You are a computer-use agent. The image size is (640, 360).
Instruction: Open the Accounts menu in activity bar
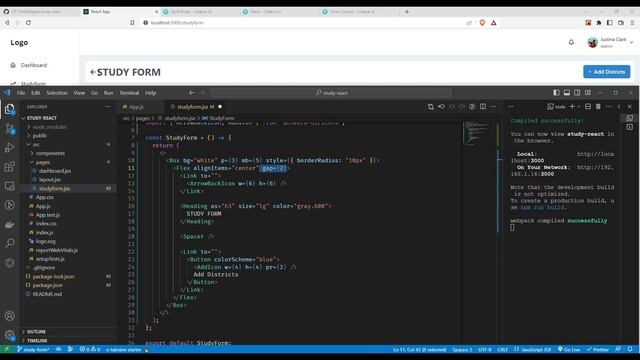(x=9, y=316)
